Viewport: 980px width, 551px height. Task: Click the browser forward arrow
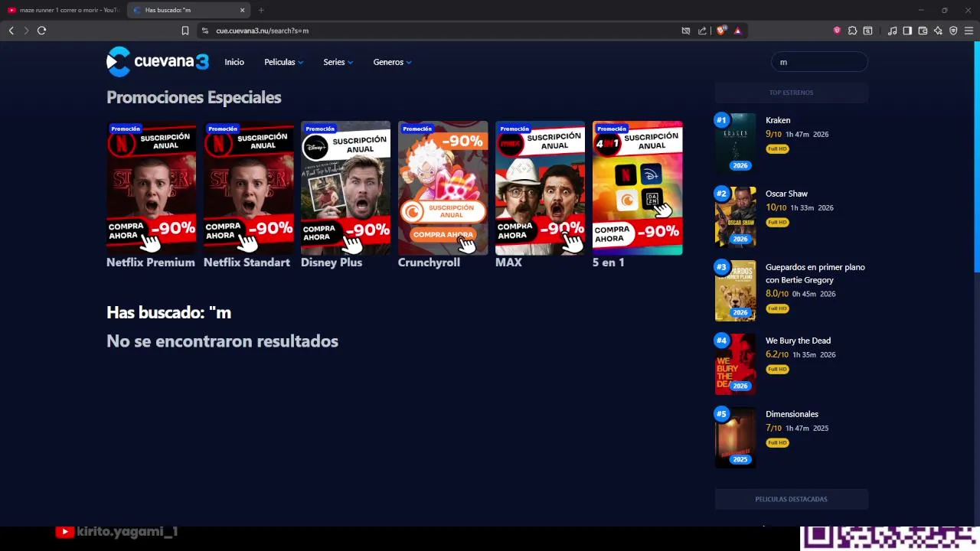coord(26,31)
